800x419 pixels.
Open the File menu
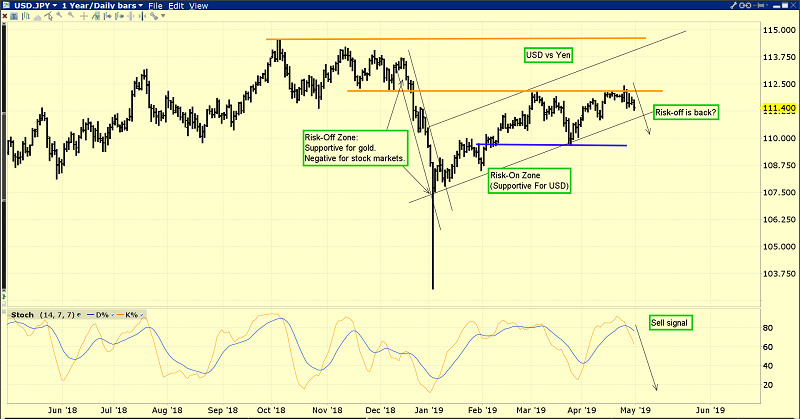155,5
